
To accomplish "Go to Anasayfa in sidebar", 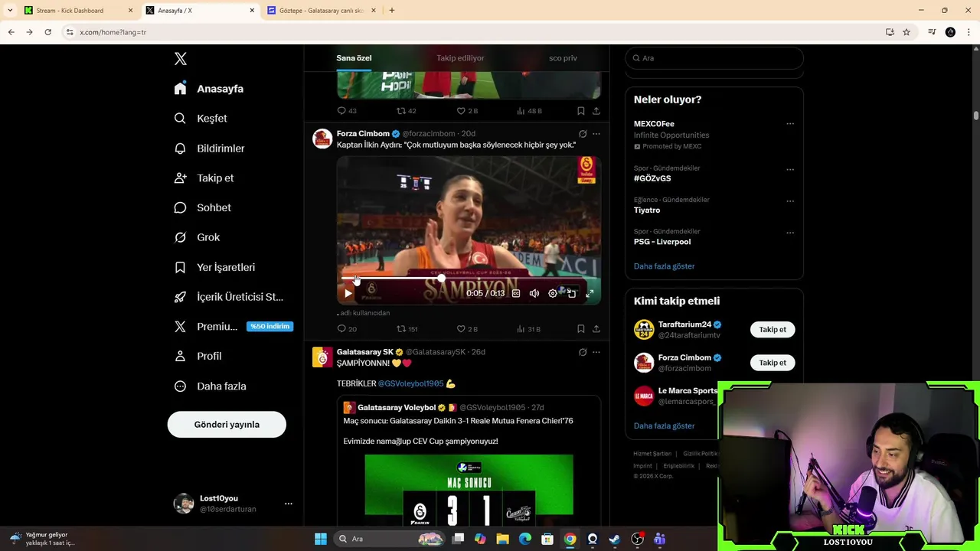I will [209, 89].
